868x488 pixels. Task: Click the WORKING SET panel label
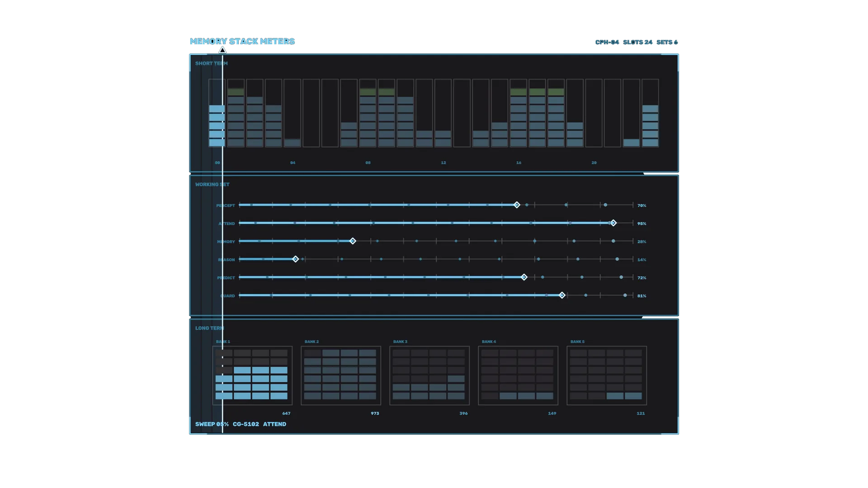[212, 184]
